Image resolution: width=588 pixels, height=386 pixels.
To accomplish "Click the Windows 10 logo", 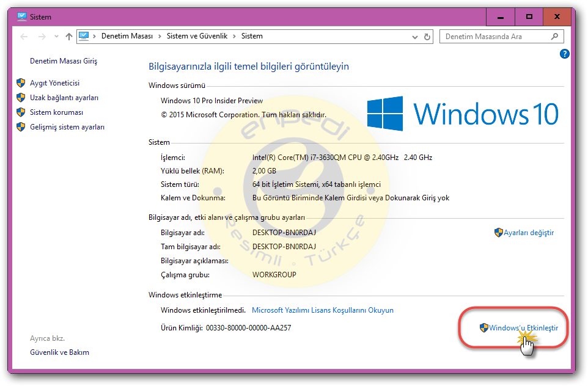I will pos(463,114).
